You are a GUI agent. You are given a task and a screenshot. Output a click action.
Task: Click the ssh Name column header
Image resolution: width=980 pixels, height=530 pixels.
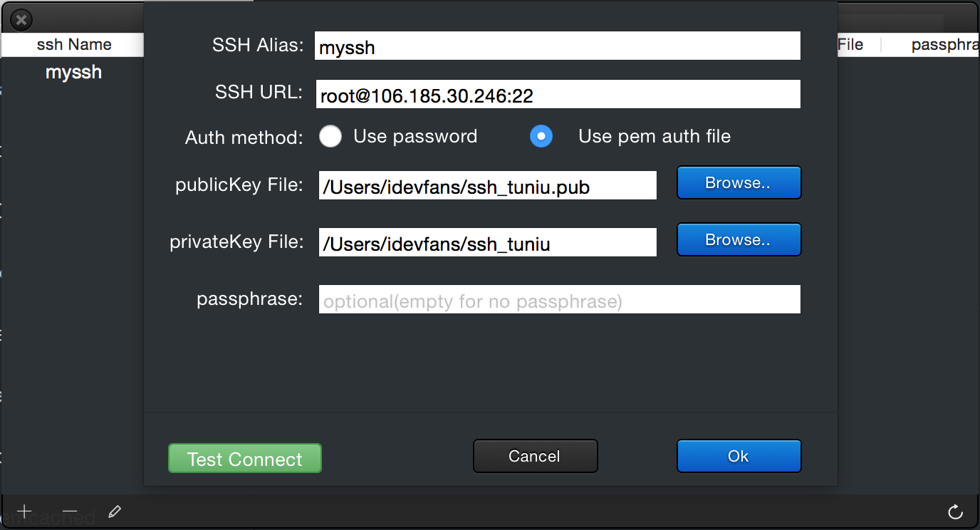(x=74, y=45)
